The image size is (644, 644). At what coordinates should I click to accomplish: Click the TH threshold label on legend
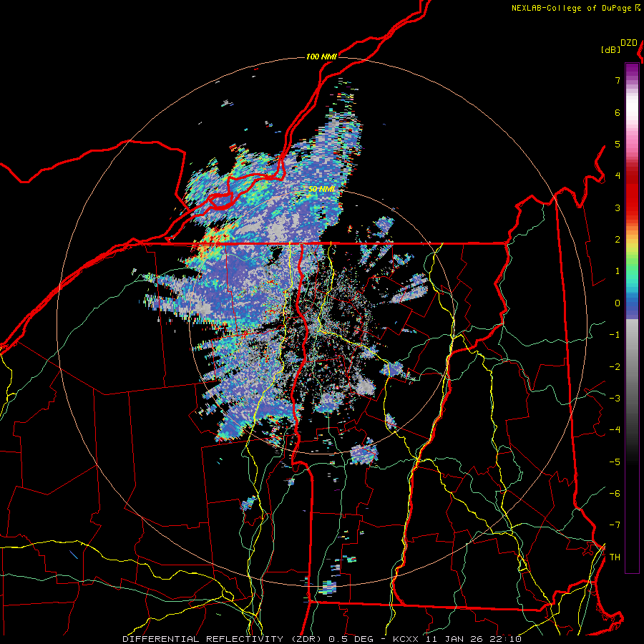[615, 557]
